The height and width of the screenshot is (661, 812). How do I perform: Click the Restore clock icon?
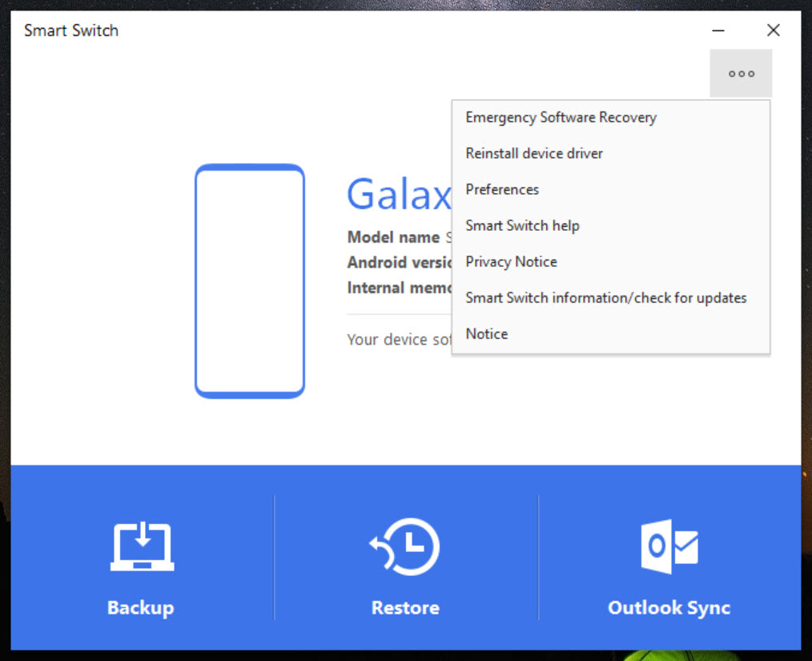tap(404, 546)
